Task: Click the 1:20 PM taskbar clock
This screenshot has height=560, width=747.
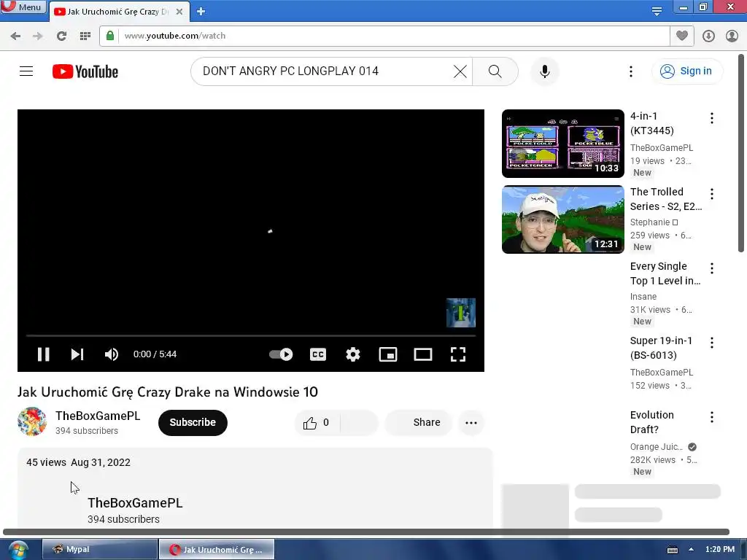Action: 720,549
